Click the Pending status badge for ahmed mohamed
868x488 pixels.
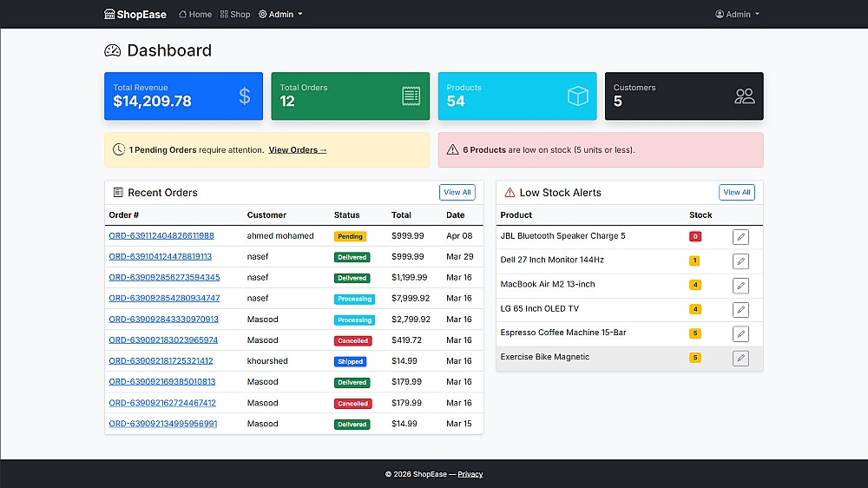(350, 236)
